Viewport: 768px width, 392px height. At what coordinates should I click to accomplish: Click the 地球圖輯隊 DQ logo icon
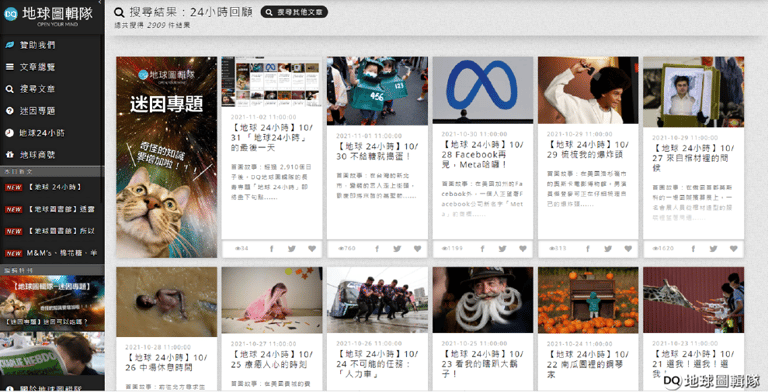click(x=10, y=14)
